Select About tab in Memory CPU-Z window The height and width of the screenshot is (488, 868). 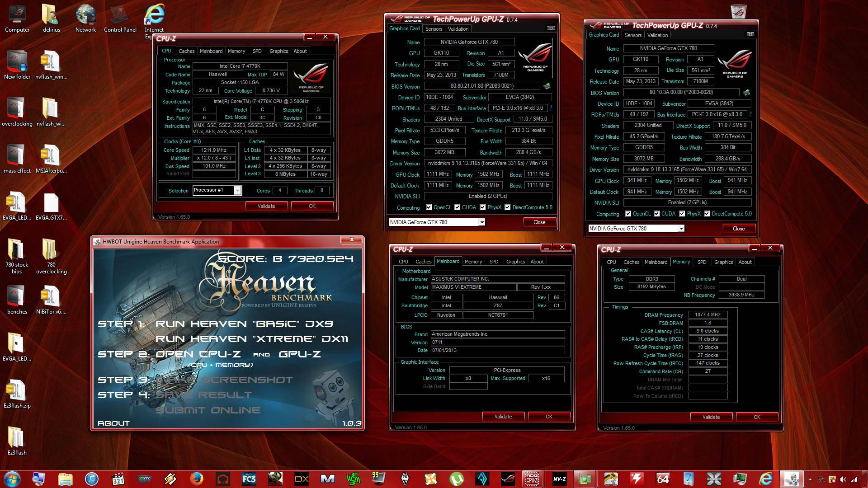coord(745,262)
